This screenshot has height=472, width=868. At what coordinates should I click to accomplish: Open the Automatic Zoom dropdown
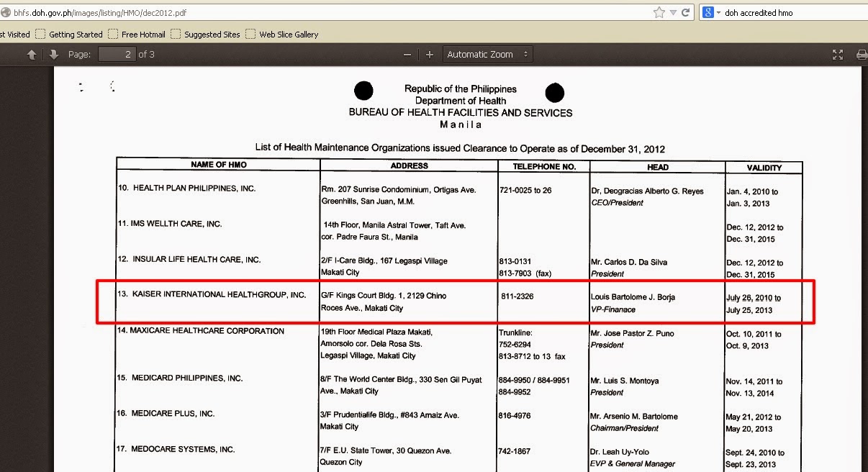(x=487, y=54)
